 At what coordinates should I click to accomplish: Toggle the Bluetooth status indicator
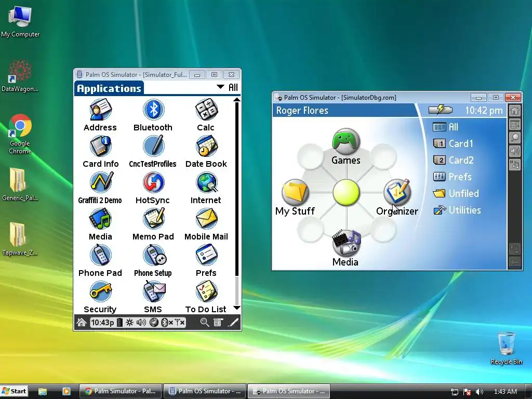pyautogui.click(x=167, y=322)
